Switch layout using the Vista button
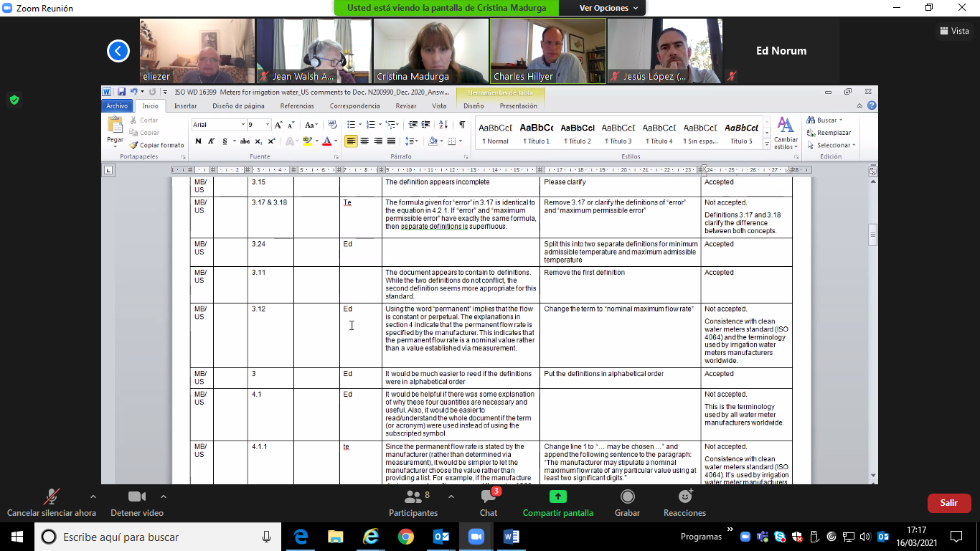This screenshot has width=980, height=551. (x=954, y=31)
